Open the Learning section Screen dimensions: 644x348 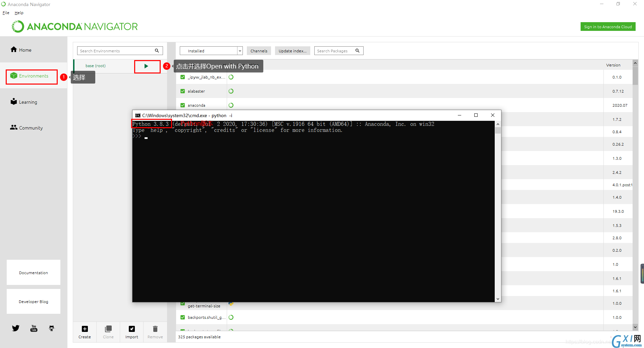pyautogui.click(x=24, y=102)
